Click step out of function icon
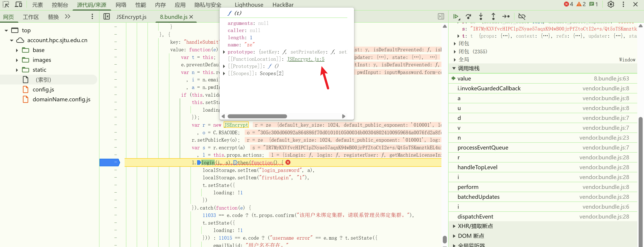644x247 pixels. click(x=493, y=17)
